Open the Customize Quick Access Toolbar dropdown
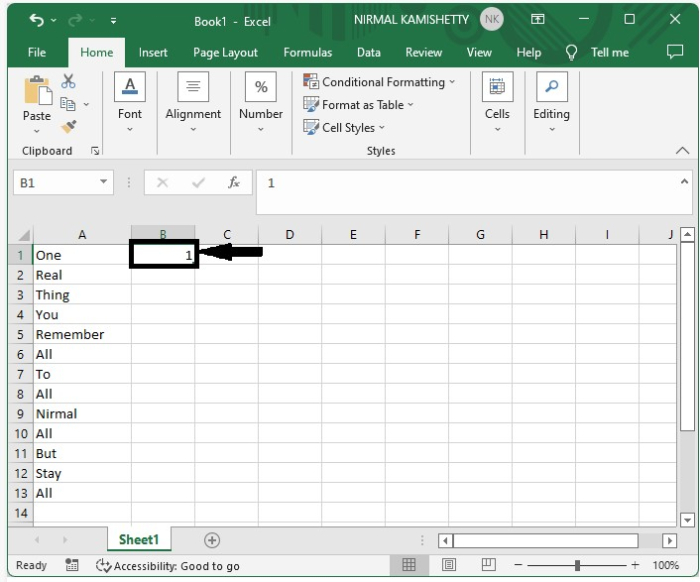This screenshot has width=700, height=582. click(x=113, y=21)
